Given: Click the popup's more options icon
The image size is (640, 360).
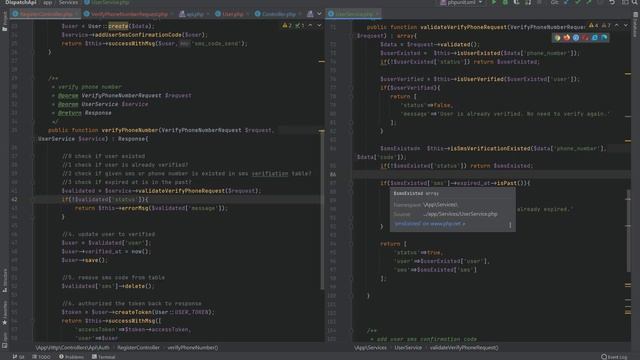Looking at the screenshot, I should [510, 224].
